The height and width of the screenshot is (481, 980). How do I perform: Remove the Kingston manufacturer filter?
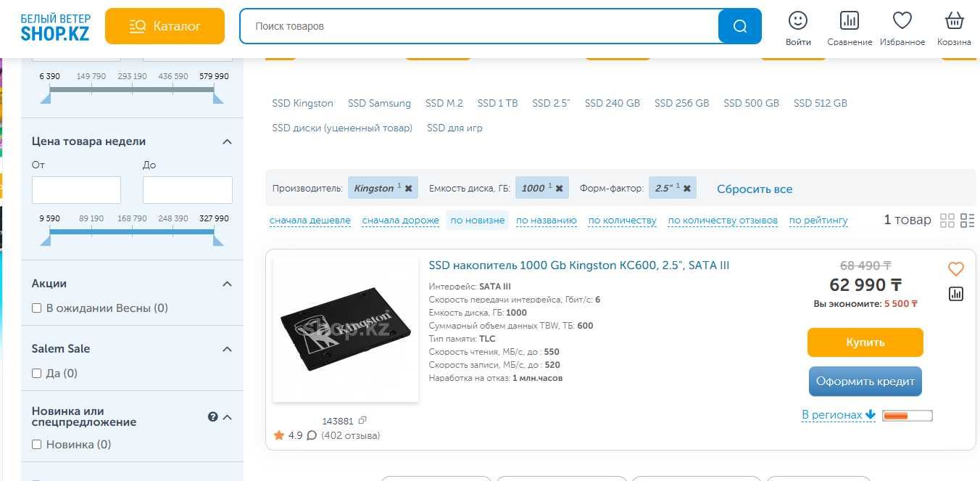[408, 188]
